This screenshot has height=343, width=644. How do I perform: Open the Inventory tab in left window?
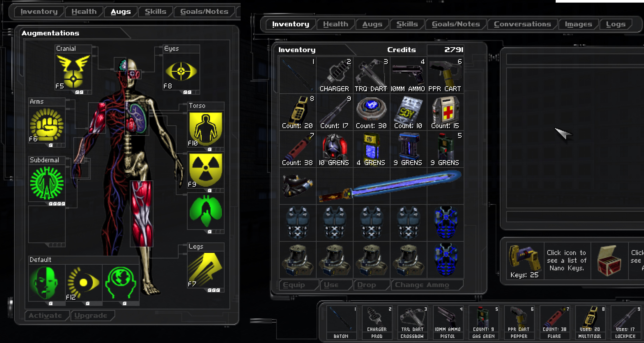[x=39, y=12]
